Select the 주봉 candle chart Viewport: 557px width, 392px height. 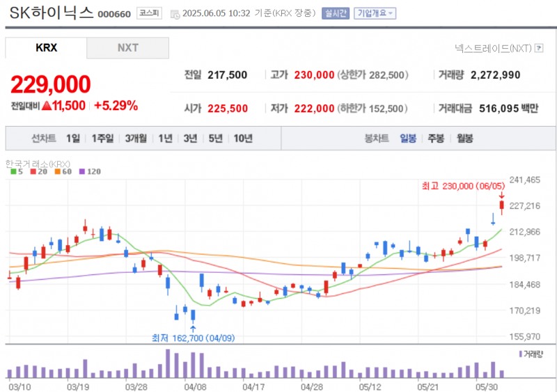coord(436,139)
